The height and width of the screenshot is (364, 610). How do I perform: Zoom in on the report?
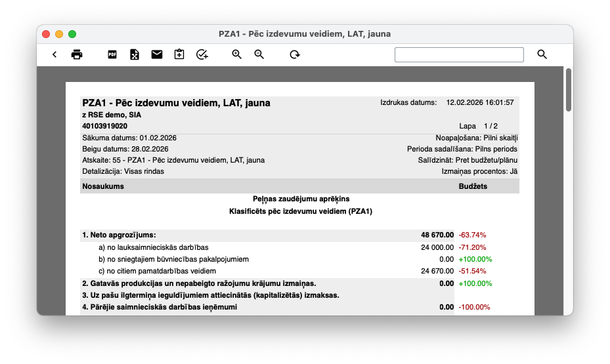(237, 54)
